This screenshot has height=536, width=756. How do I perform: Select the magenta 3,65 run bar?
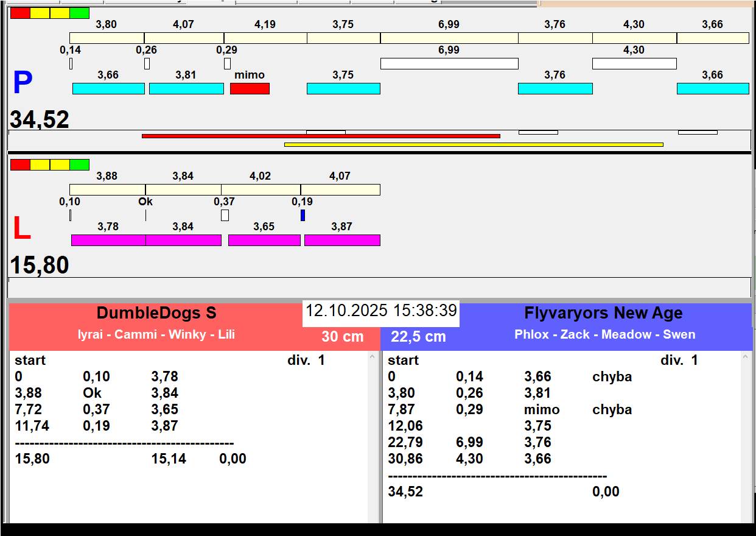point(264,240)
